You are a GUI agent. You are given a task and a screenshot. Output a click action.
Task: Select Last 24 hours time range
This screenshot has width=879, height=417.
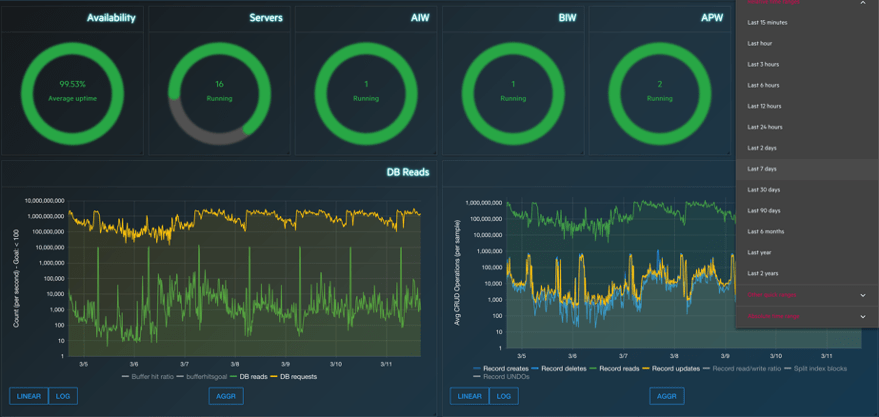point(765,127)
